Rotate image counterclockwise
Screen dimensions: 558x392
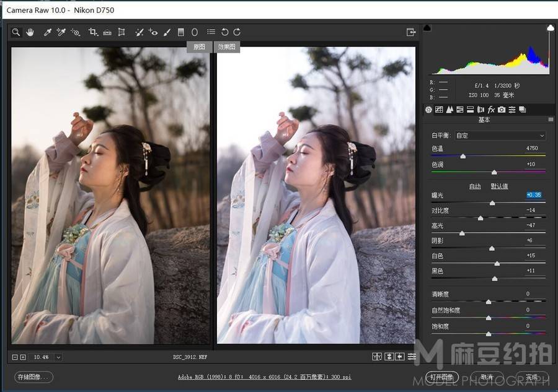click(224, 32)
